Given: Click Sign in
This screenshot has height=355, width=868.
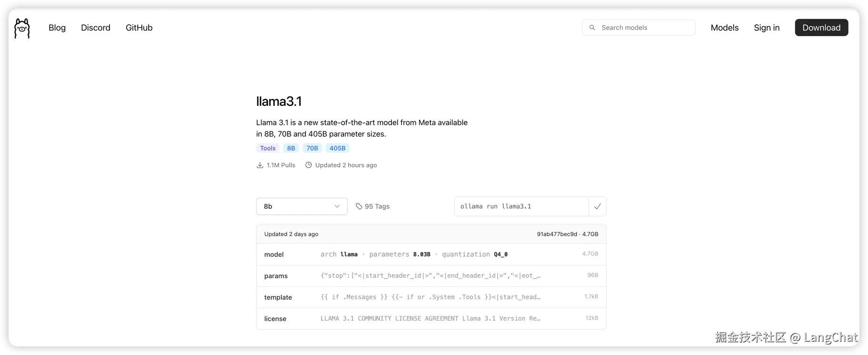Looking at the screenshot, I should coord(767,28).
